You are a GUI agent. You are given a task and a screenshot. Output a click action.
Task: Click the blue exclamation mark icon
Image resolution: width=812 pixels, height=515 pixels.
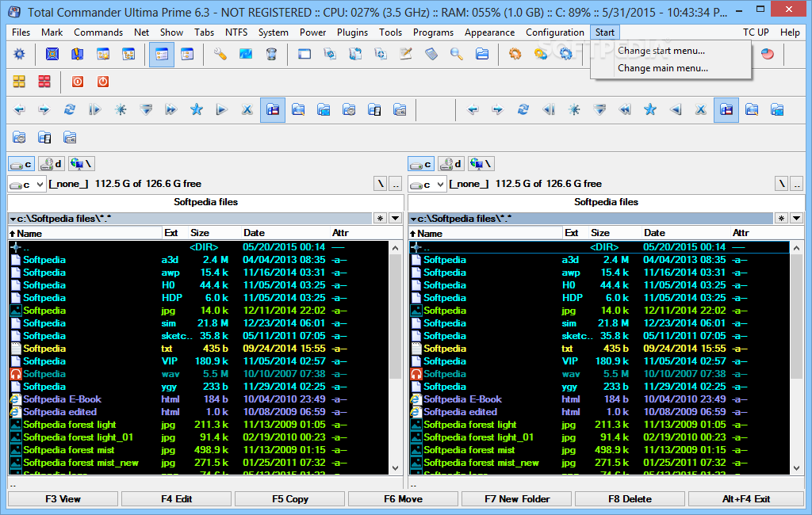[78, 54]
